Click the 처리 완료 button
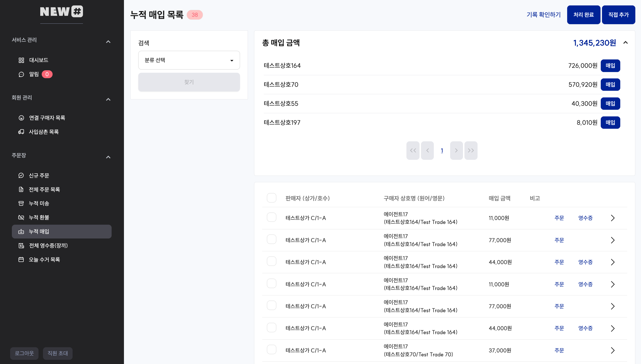Image resolution: width=641 pixels, height=364 pixels. pyautogui.click(x=583, y=15)
